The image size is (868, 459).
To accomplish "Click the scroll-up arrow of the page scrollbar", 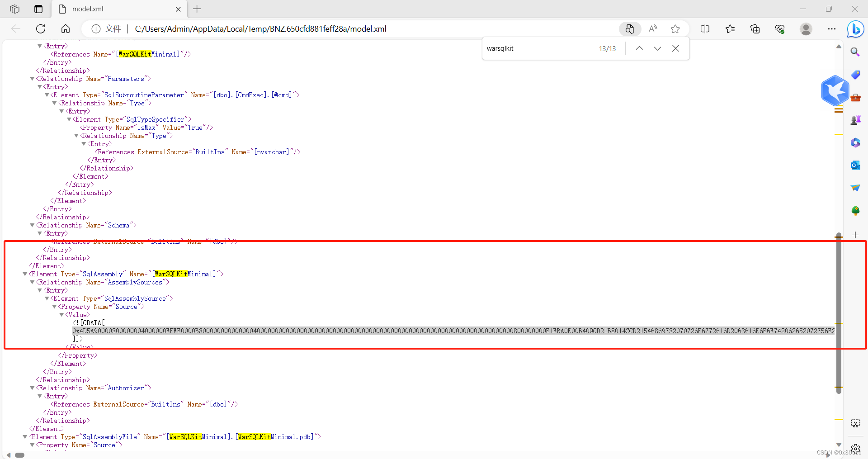I will point(839,46).
